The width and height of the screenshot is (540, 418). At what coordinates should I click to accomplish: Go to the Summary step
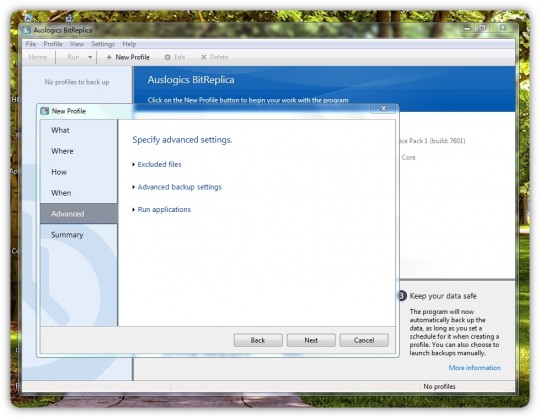[79, 235]
